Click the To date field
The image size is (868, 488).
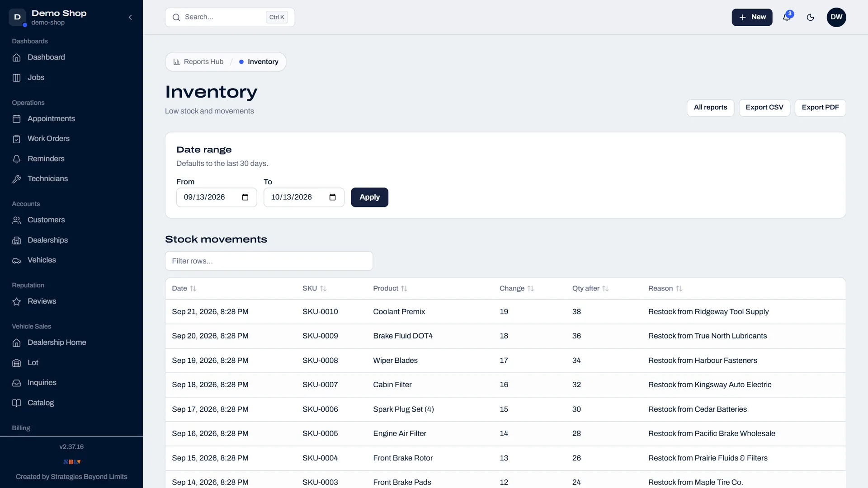[304, 197]
